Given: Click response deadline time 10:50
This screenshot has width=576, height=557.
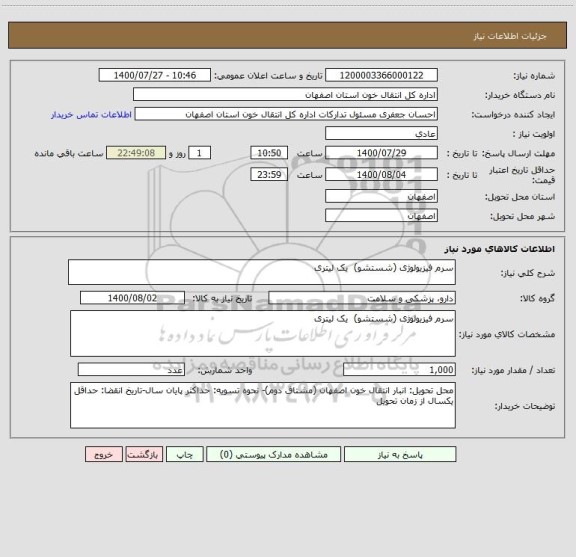Looking at the screenshot, I should click(x=269, y=153).
